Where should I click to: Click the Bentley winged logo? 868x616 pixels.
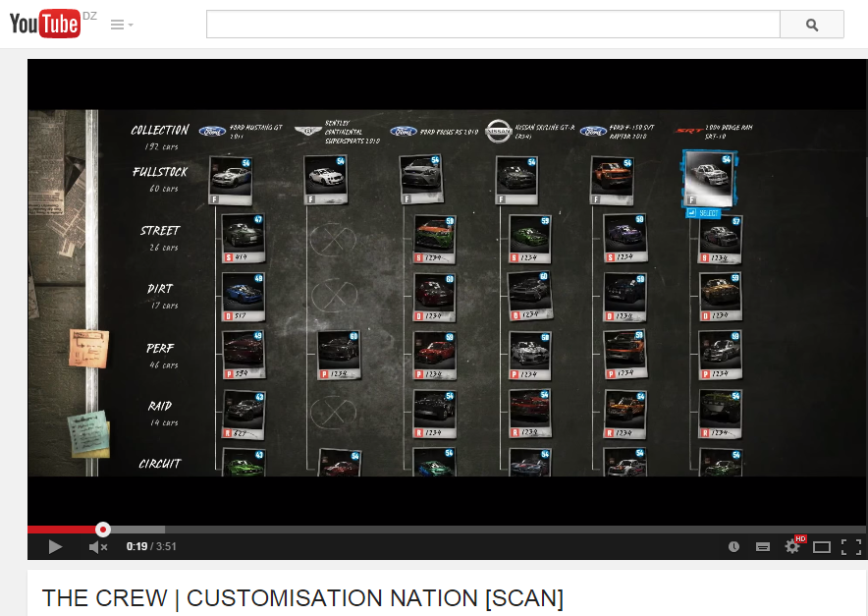tap(307, 132)
